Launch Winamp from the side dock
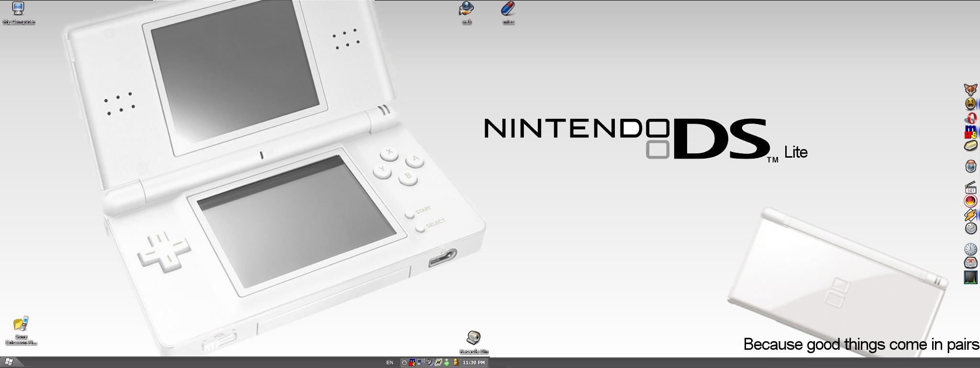Image resolution: width=980 pixels, height=368 pixels. (x=970, y=215)
